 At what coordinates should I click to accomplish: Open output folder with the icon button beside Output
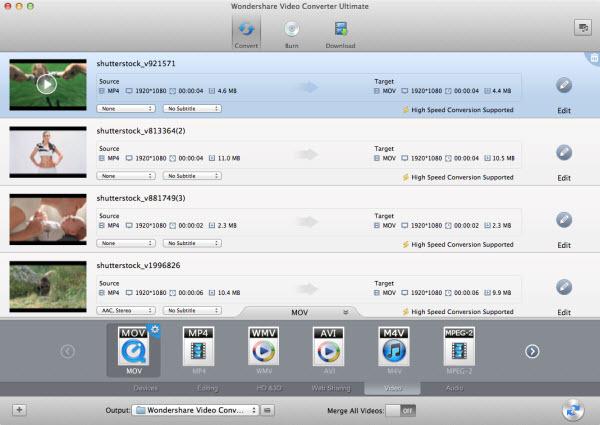267,410
